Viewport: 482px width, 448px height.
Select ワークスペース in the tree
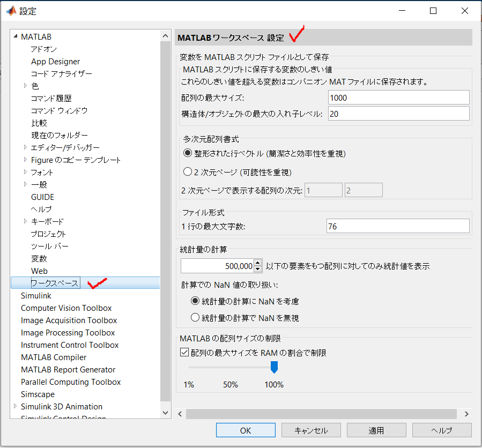tap(55, 283)
